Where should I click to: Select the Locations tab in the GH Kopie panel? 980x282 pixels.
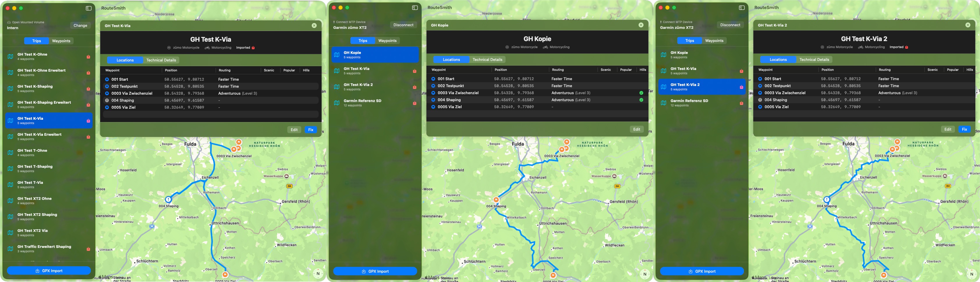(451, 59)
